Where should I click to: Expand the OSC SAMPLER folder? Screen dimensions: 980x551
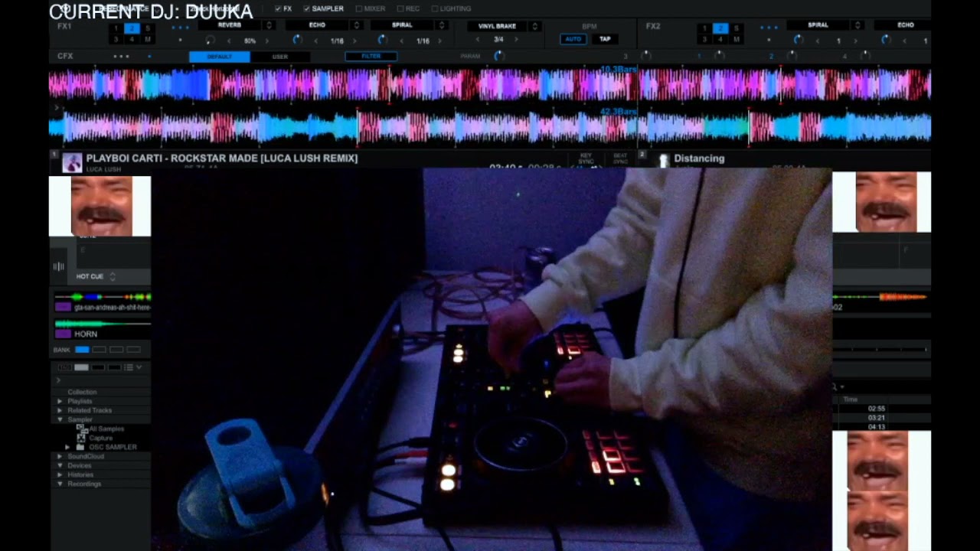(x=67, y=447)
